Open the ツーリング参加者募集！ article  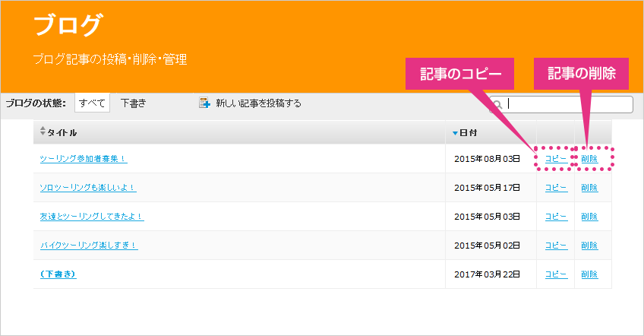[84, 159]
